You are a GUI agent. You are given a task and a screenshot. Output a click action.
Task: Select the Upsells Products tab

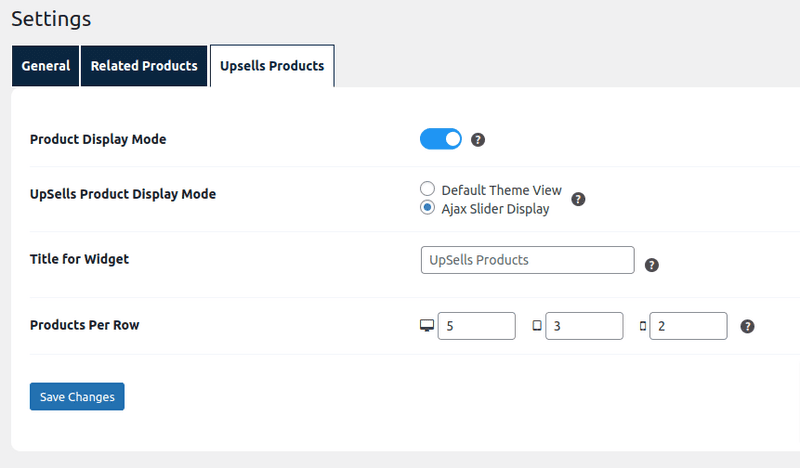272,66
